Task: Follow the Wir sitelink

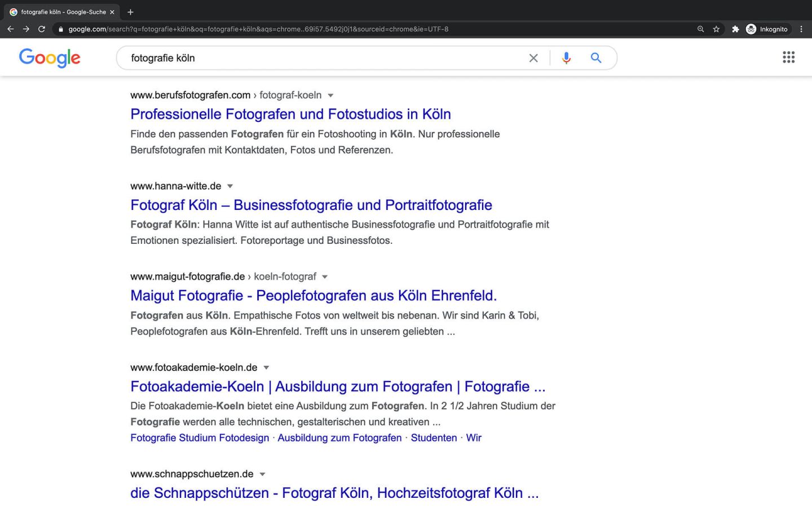Action: tap(474, 438)
